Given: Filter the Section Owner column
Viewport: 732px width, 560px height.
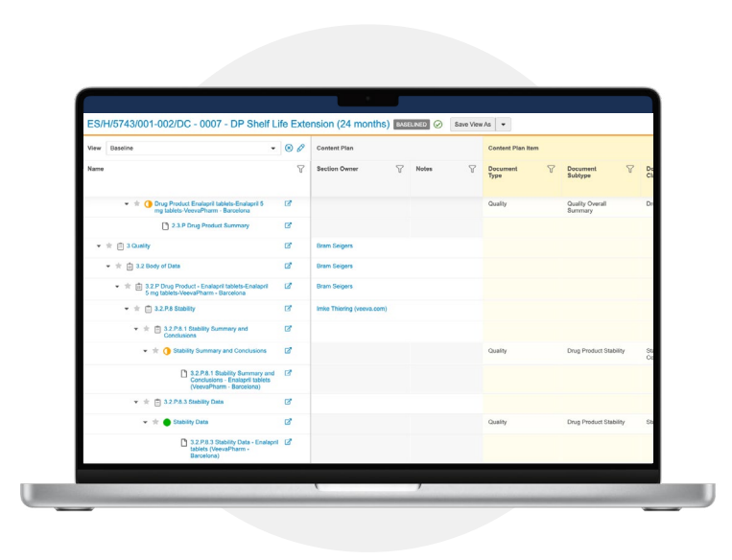Looking at the screenshot, I should [399, 169].
